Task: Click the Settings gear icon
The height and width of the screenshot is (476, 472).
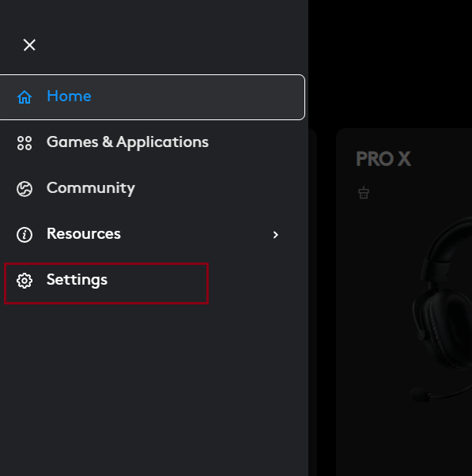Action: (x=25, y=281)
